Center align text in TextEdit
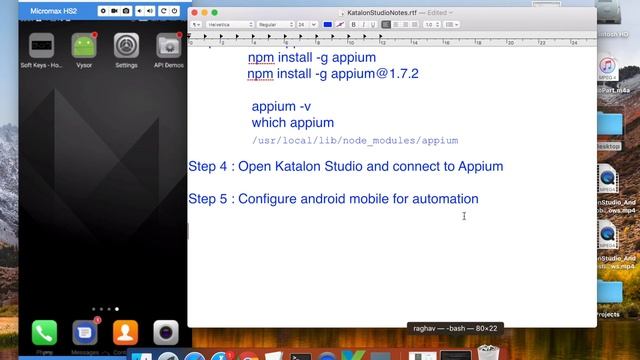The height and width of the screenshot is (360, 640). coord(396,24)
